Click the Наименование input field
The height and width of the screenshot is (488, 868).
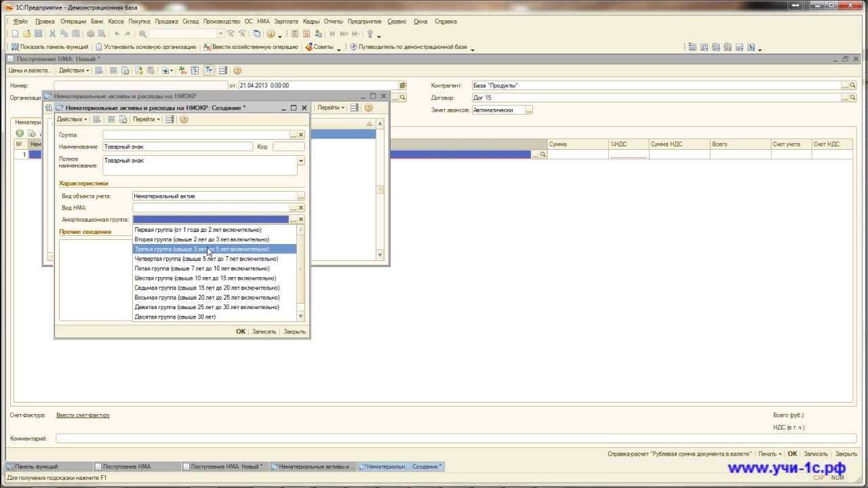click(178, 146)
